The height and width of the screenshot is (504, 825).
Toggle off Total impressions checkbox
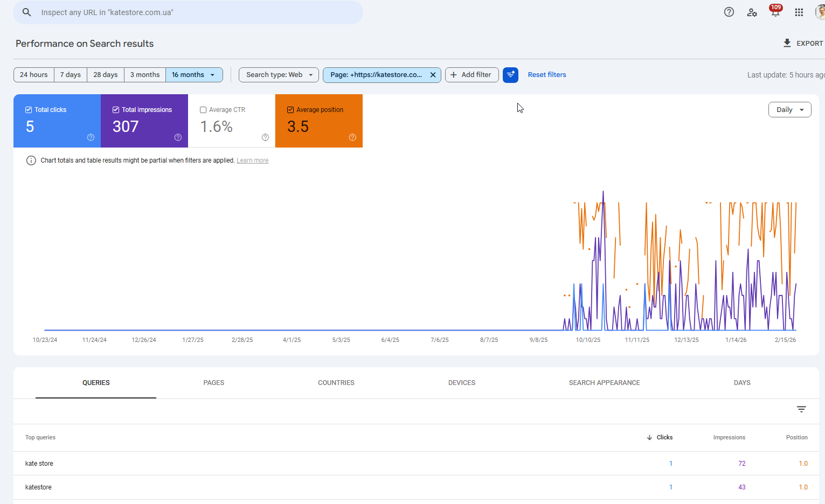click(x=116, y=110)
